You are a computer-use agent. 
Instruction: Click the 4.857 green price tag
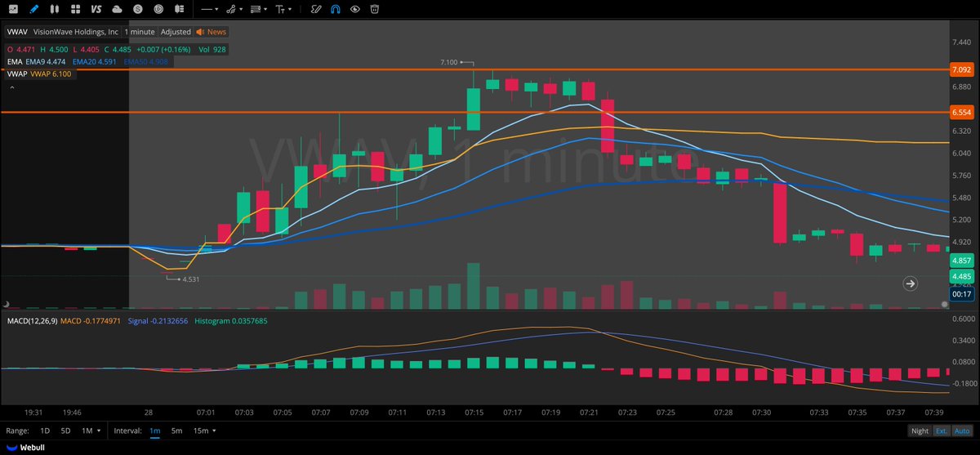(960, 261)
